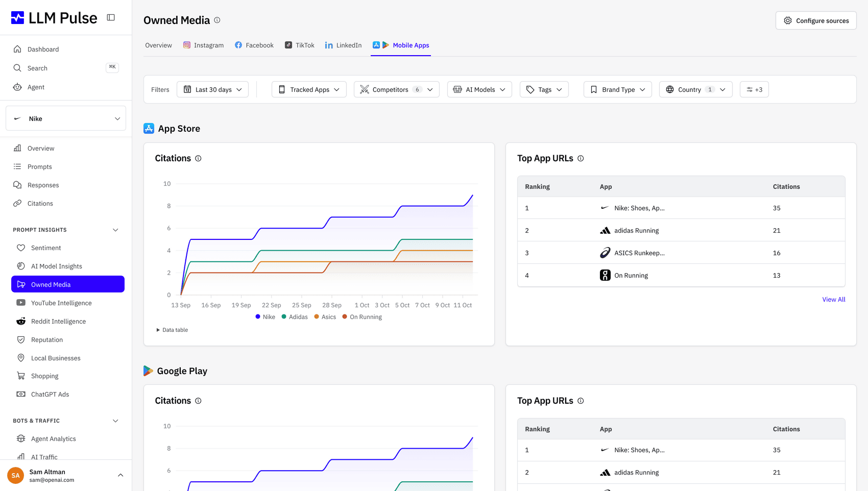Switch to the Overview tab

158,45
